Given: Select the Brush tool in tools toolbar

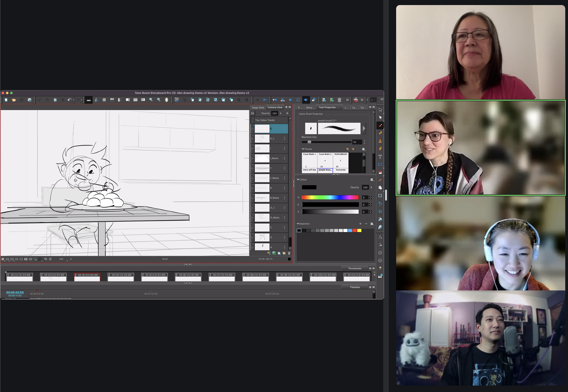Looking at the screenshot, I should click(380, 125).
